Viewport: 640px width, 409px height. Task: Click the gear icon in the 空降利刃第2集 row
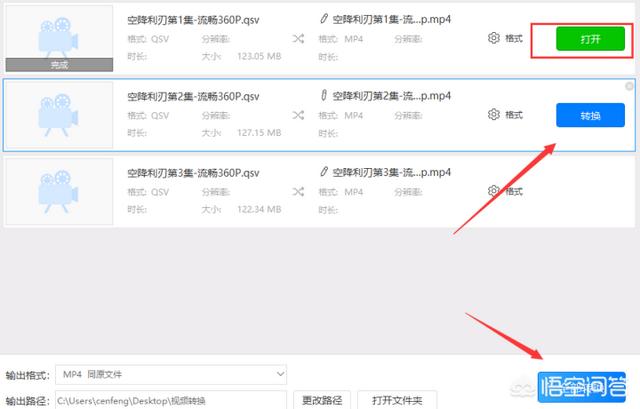493,114
